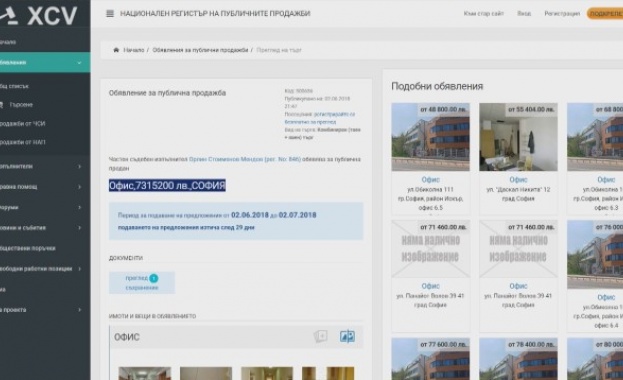Click the map location icon in ОФИС header
Screen dimensions: 623x380
point(347,337)
